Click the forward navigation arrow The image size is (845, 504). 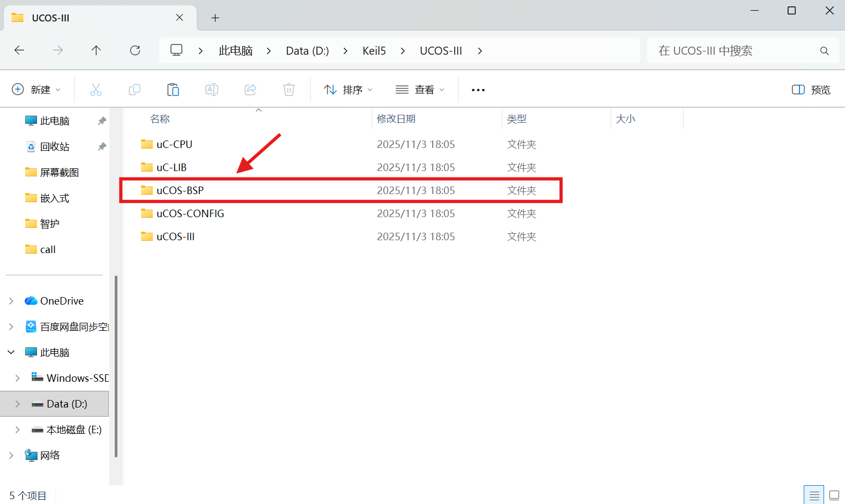pos(58,50)
